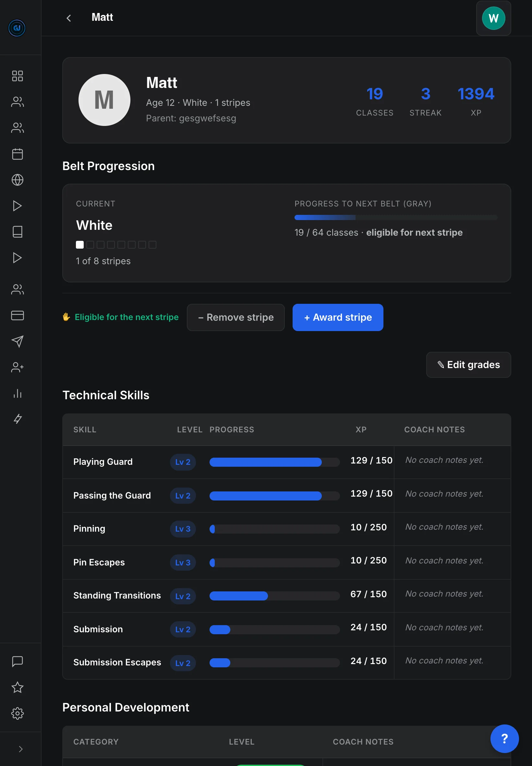This screenshot has width=532, height=766.
Task: Click the Submission Escapes progress bar
Action: (274, 663)
